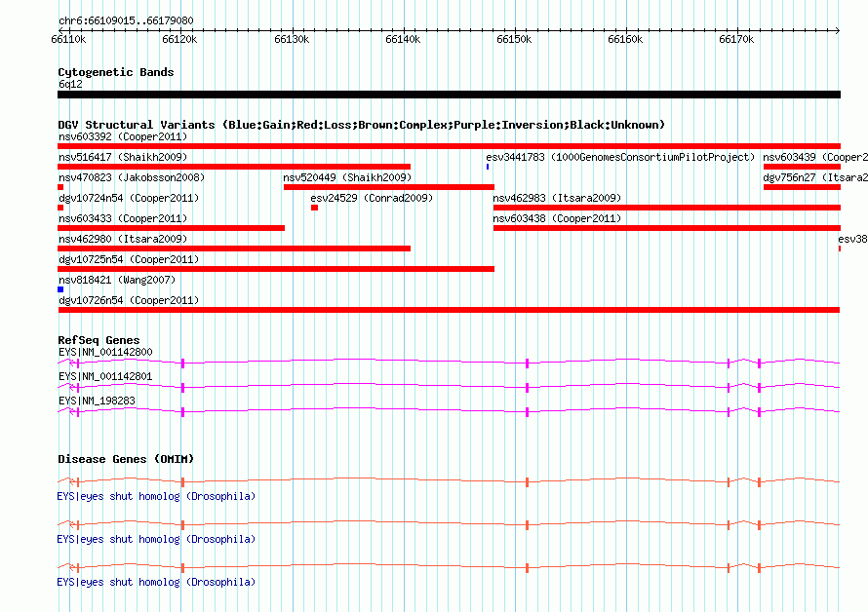Open the first EYS|eyes shut homolog OMIM link
868x612 pixels.
pos(156,496)
